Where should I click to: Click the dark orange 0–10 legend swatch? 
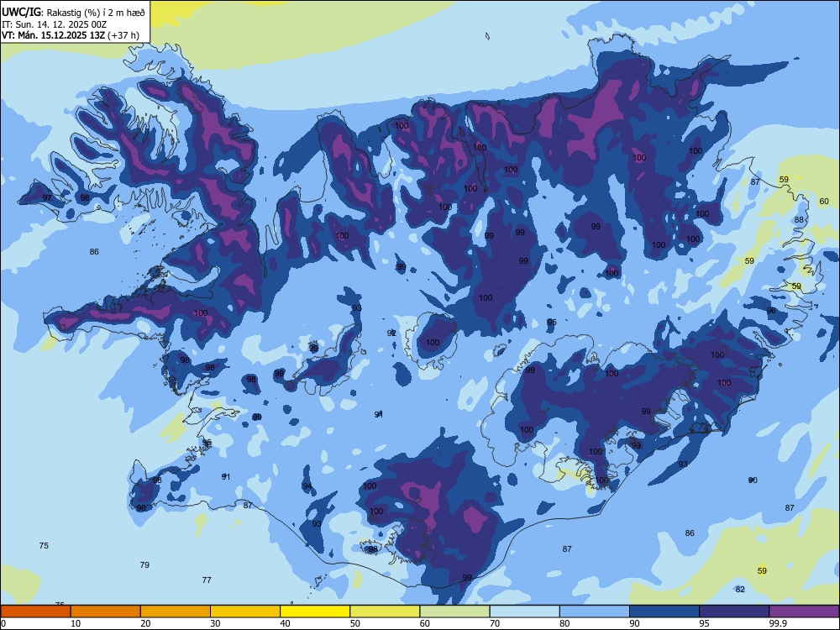click(x=35, y=612)
